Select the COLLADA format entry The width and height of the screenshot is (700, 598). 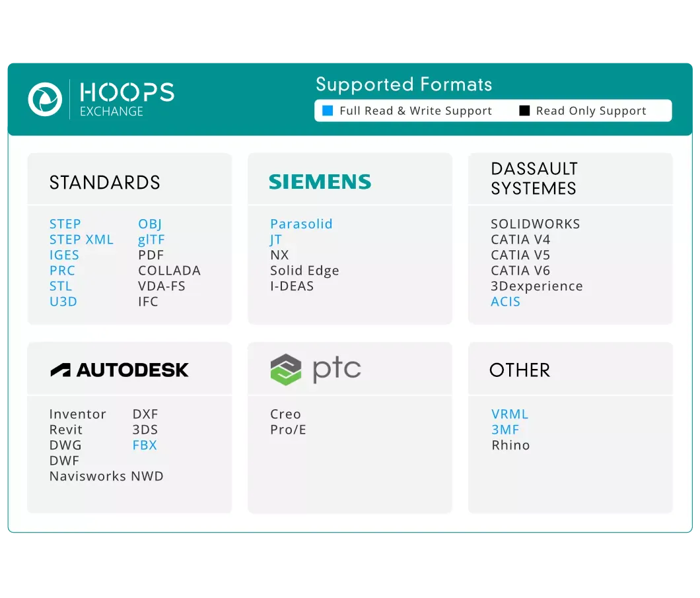pos(170,271)
